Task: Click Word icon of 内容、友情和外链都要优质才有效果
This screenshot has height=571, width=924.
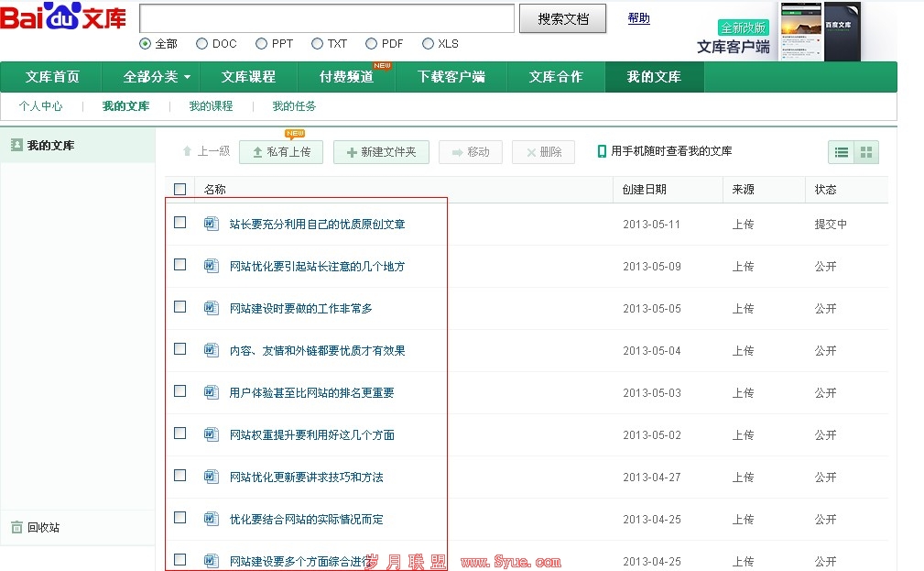Action: [211, 350]
